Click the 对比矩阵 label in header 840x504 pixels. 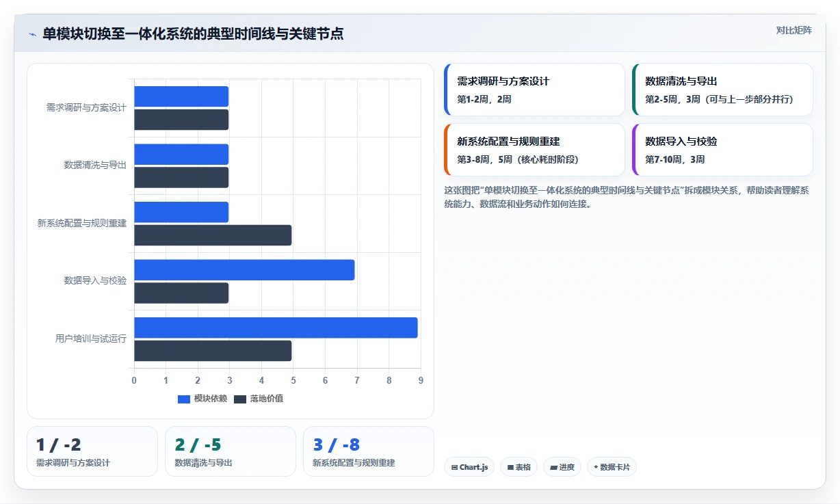pos(793,30)
